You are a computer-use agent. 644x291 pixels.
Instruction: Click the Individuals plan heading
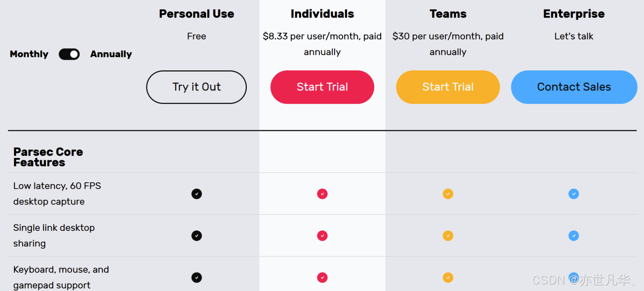click(x=322, y=14)
